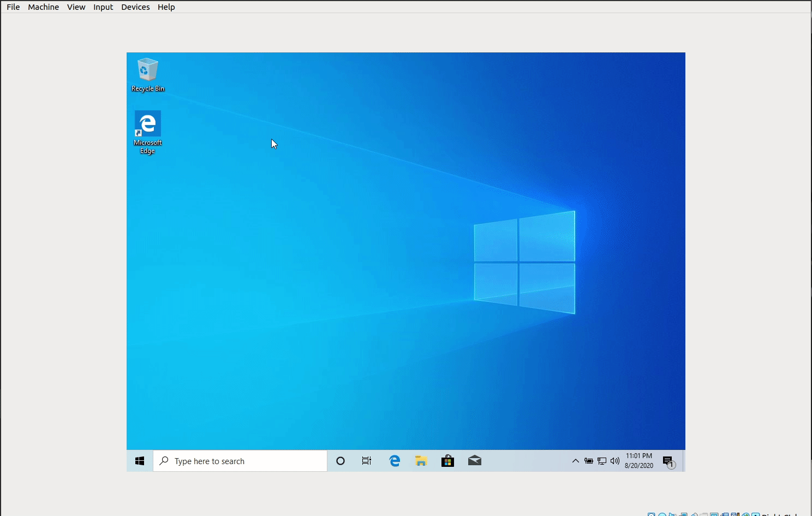Open the volume control speaker icon

(615, 461)
